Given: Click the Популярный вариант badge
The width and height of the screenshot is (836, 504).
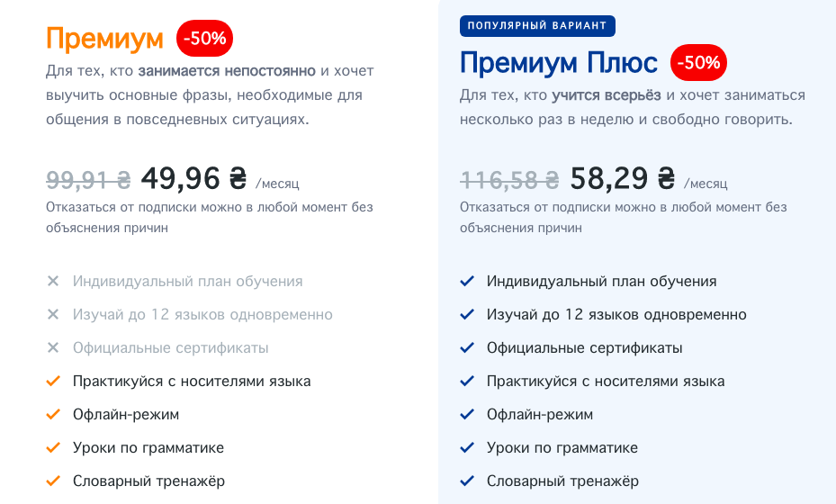Looking at the screenshot, I should pos(537,25).
